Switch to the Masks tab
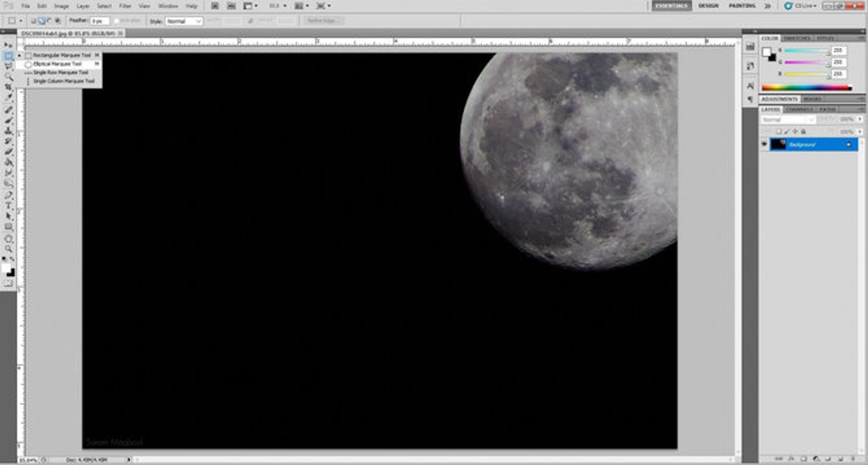The image size is (868, 465). click(812, 99)
